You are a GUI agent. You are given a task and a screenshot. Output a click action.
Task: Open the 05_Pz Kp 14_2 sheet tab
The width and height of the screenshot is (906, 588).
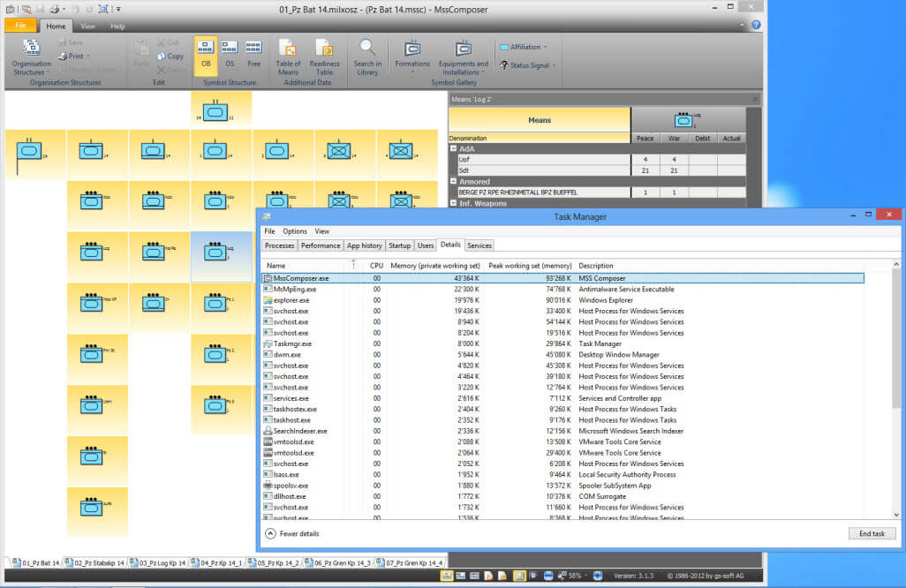[x=274, y=562]
